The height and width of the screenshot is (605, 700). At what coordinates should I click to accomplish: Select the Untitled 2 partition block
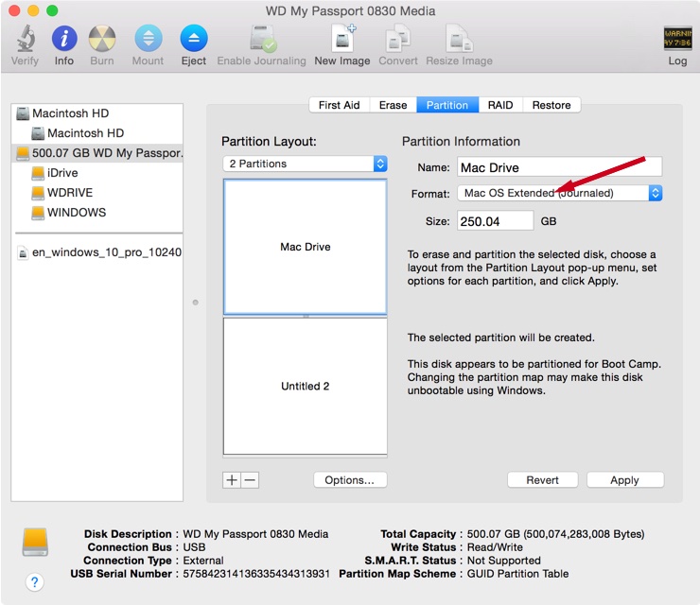pos(306,386)
